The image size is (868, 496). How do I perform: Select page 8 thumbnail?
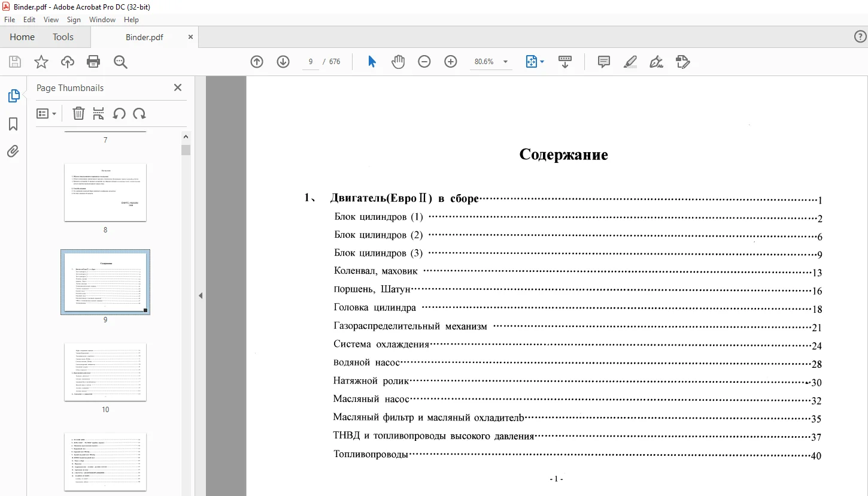105,192
